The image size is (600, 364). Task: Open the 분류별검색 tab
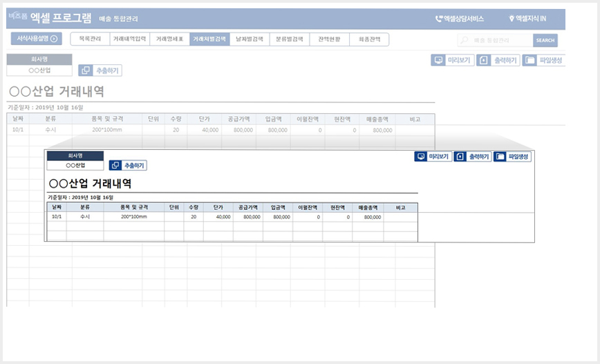289,39
